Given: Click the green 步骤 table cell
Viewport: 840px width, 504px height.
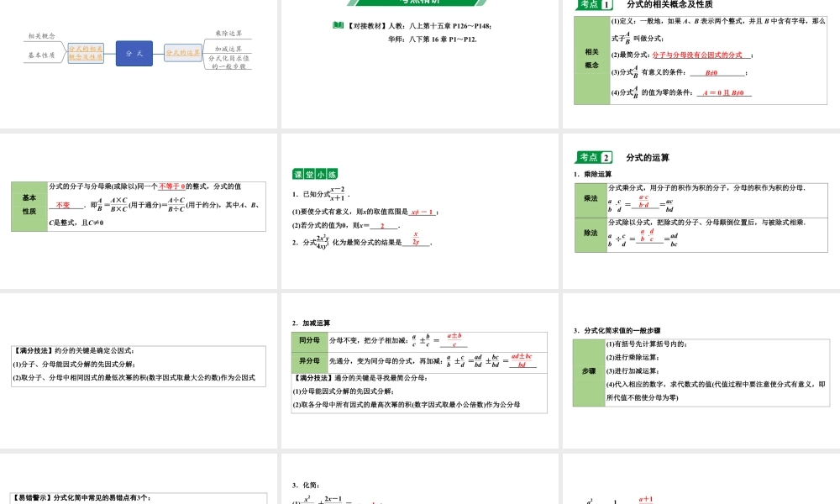Looking at the screenshot, I should click(589, 370).
